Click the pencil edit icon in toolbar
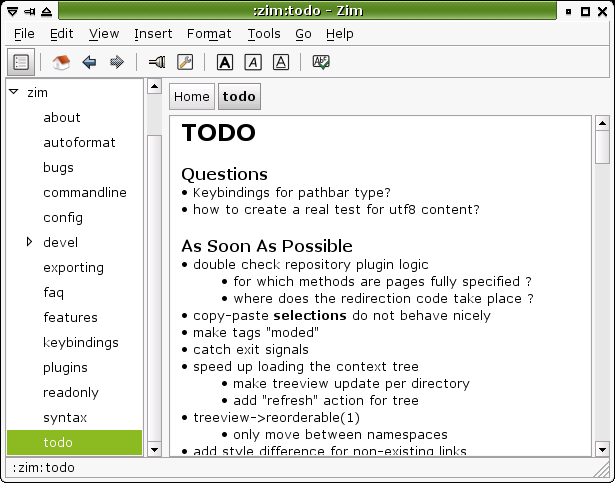615x483 pixels. pos(185,62)
